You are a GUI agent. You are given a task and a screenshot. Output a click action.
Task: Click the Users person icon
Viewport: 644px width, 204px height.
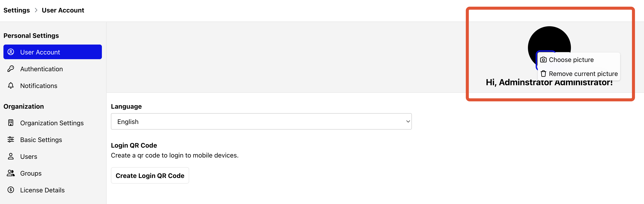(11, 156)
